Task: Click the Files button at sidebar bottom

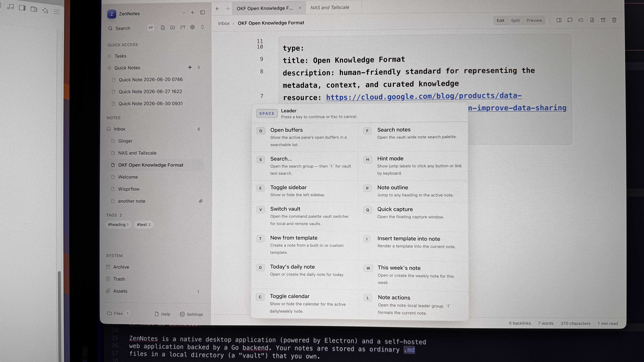Action: point(118,313)
